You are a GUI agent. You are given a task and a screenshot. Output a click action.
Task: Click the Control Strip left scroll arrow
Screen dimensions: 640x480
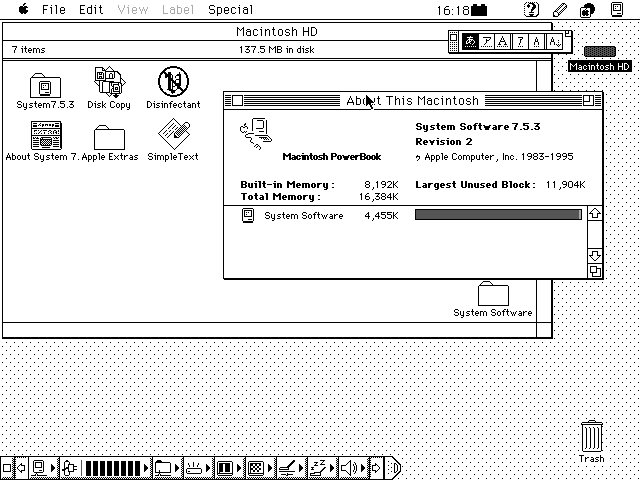pyautogui.click(x=21, y=468)
